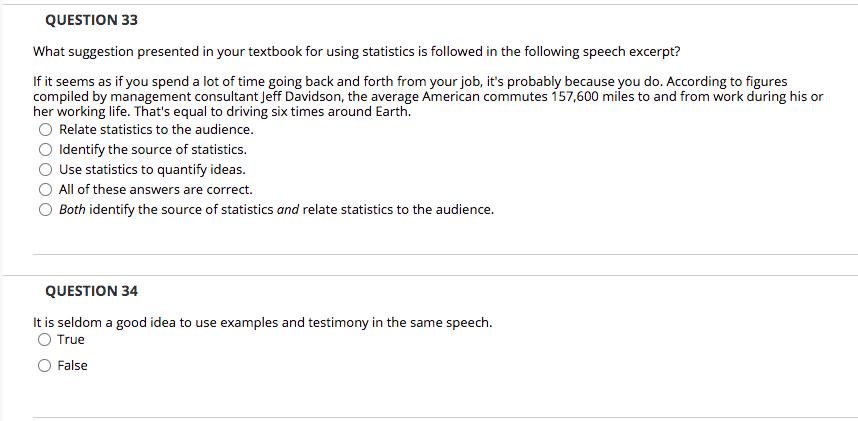
Task: Click the 'QUESTION 34' heading
Action: (x=92, y=291)
